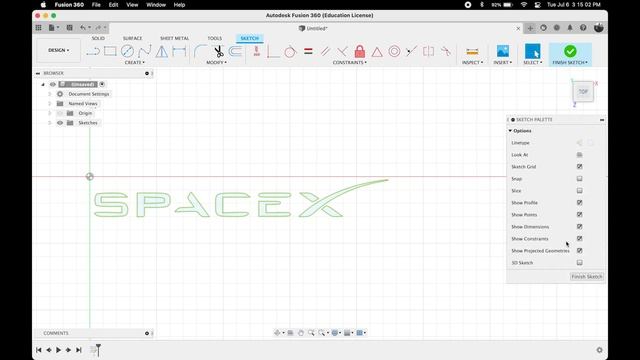Select the Trim scissors tool
This screenshot has height=360, width=640.
tap(218, 51)
